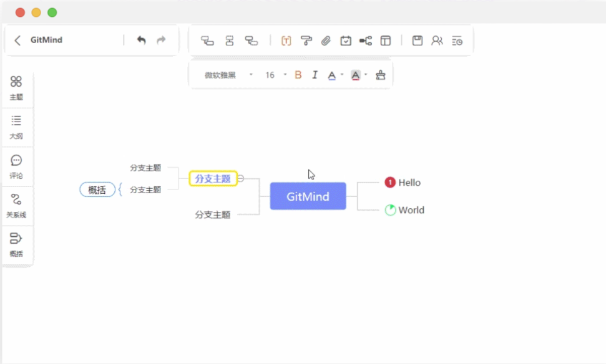Insert a parent node

(x=252, y=41)
